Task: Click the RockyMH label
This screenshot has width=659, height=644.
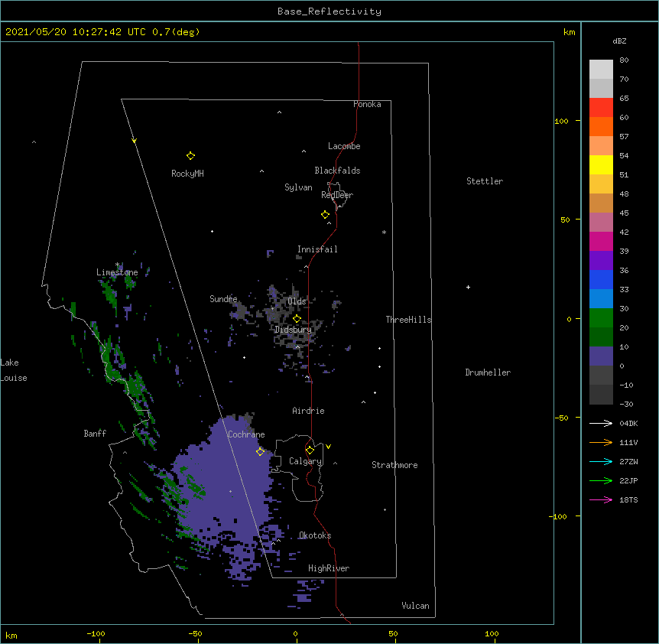Action: (x=187, y=174)
